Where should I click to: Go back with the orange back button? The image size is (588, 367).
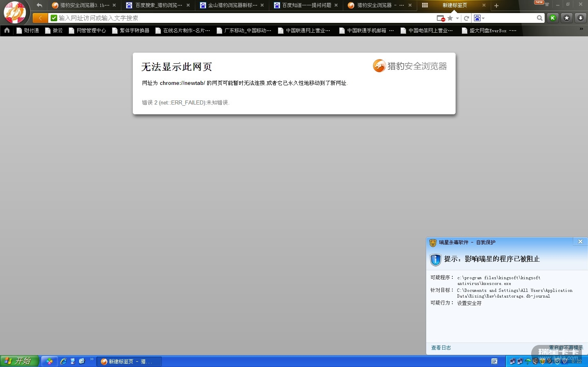point(40,18)
